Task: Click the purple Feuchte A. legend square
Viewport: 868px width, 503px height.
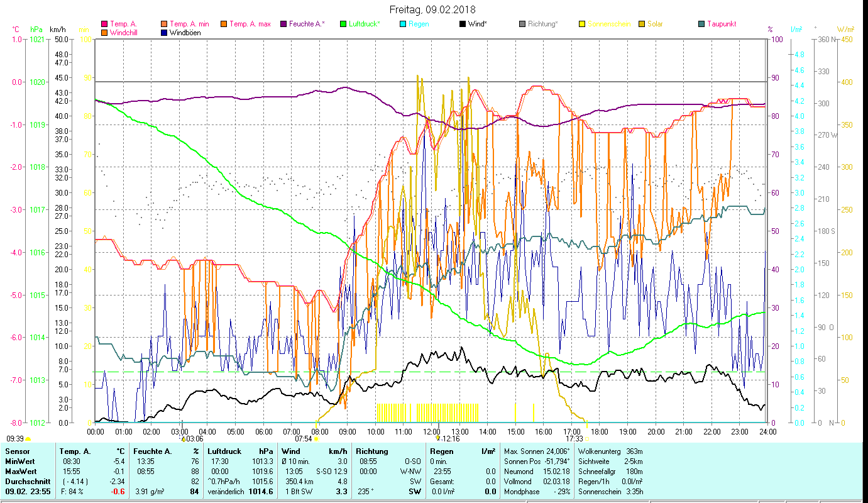Action: coord(283,24)
